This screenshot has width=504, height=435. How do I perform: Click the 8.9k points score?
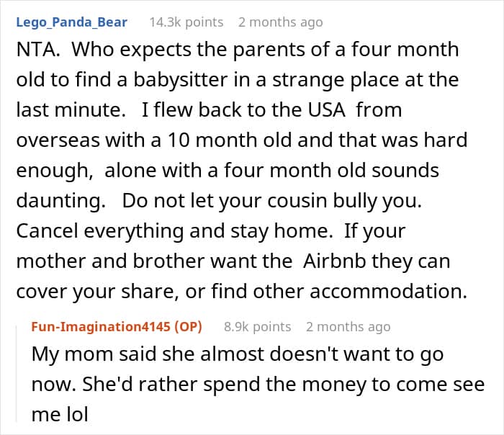point(258,327)
